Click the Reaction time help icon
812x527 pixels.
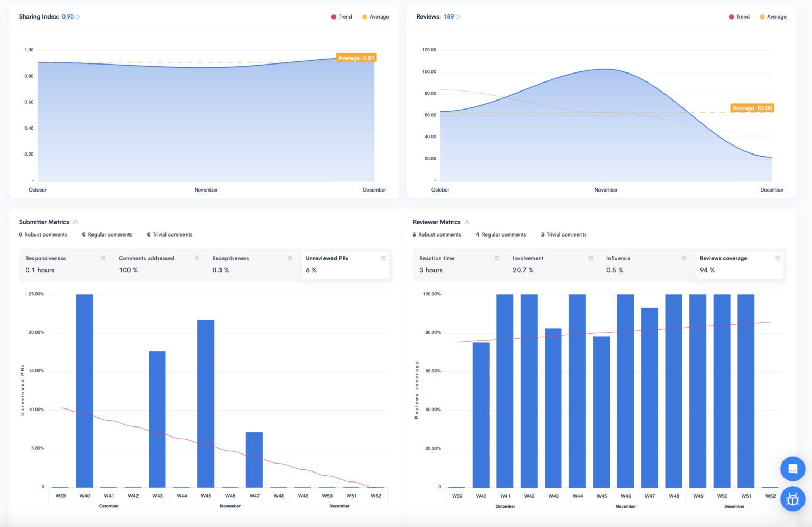click(x=497, y=258)
